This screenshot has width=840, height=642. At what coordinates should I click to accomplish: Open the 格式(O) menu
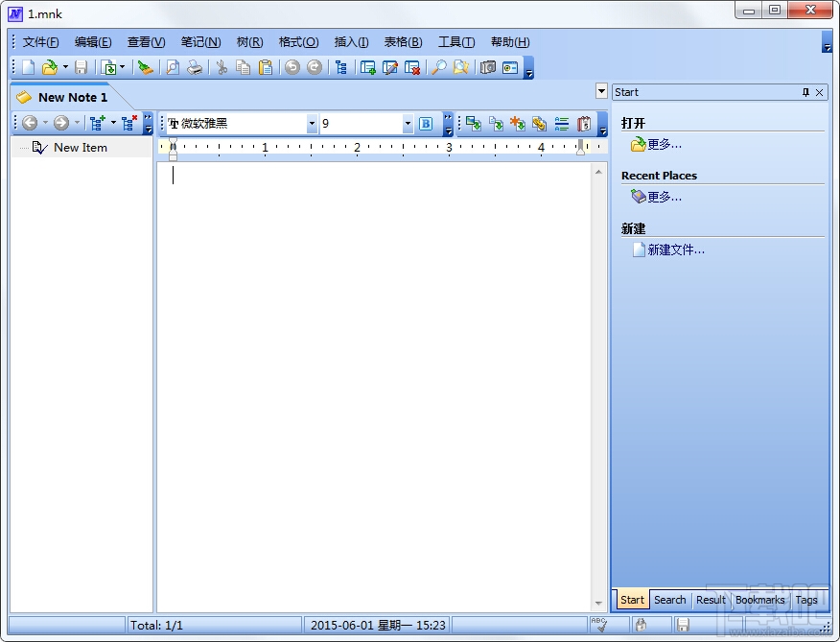pyautogui.click(x=299, y=42)
